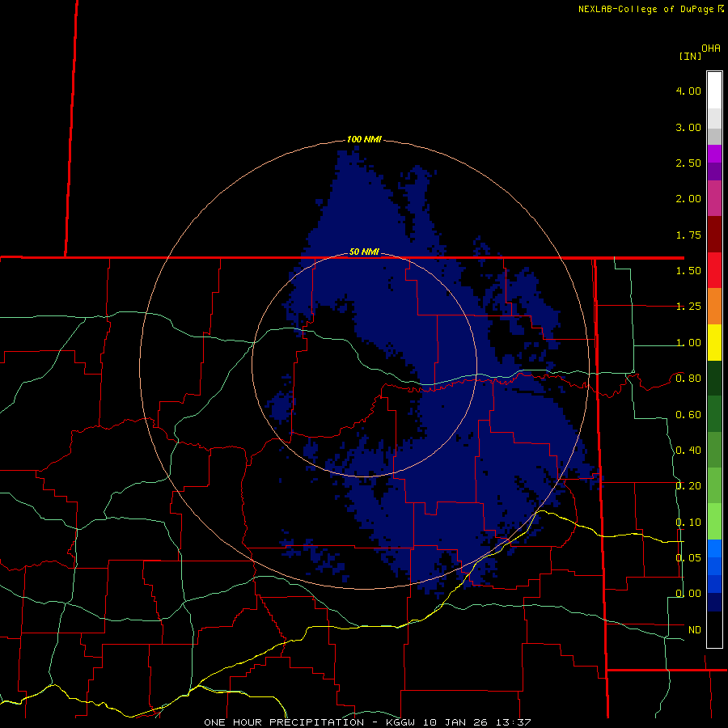Click the 100 NMI range ring label

click(x=364, y=139)
